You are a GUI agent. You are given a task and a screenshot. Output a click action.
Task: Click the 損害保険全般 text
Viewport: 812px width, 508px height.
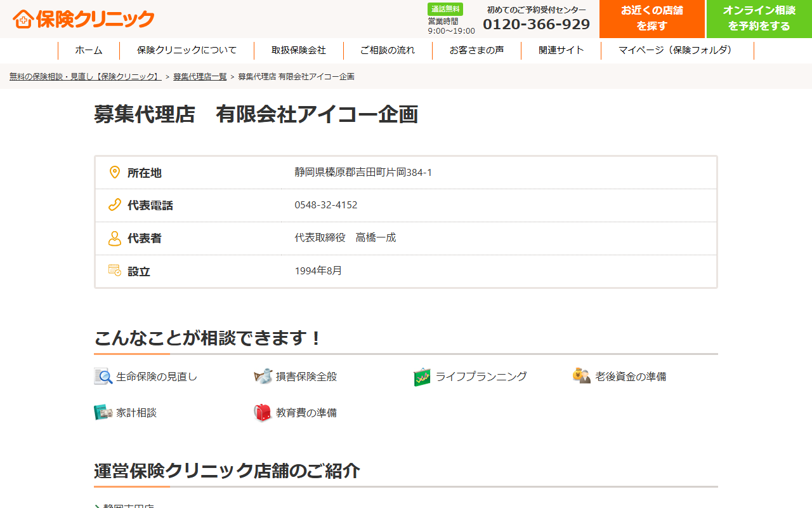tap(306, 377)
